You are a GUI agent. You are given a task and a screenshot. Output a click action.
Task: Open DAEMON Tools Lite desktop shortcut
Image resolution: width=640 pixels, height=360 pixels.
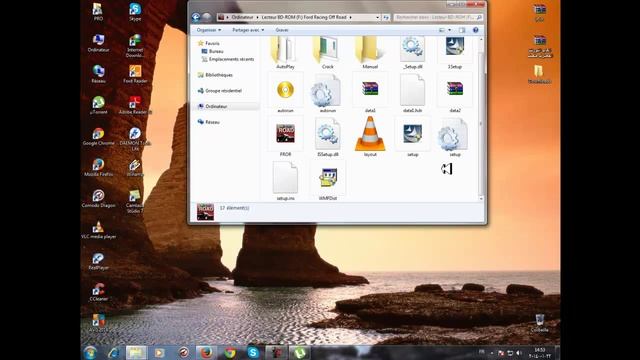coord(135,139)
